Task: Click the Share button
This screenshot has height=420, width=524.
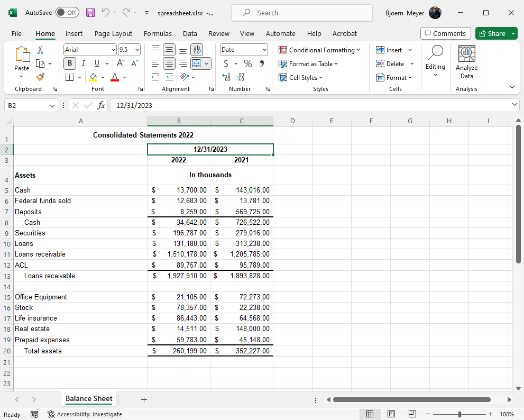Action: [x=493, y=33]
